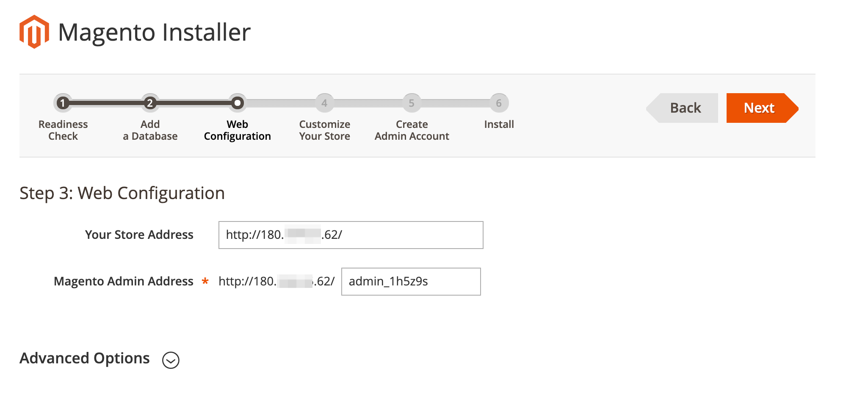Click the Step 3: Web Configuration heading
The height and width of the screenshot is (393, 868).
pos(122,193)
